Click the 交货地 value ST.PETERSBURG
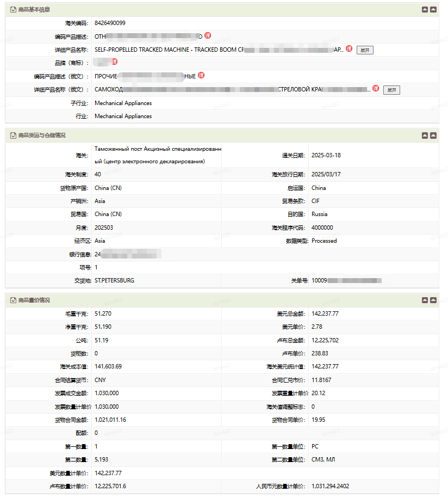Viewport: 448px width, 498px height. [x=114, y=280]
